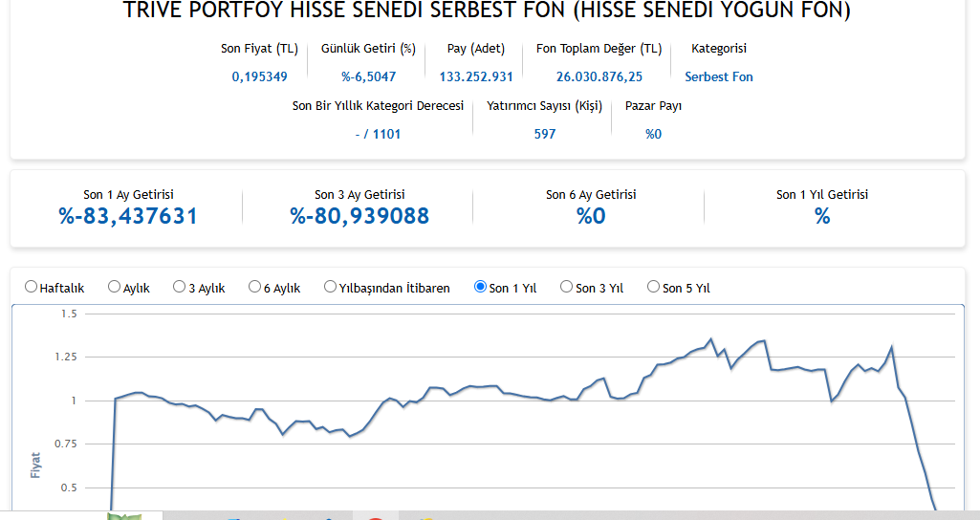Click Son 1 Ay Getirisi value %-83,437631
Screen dimensions: 980x520
pos(128,216)
